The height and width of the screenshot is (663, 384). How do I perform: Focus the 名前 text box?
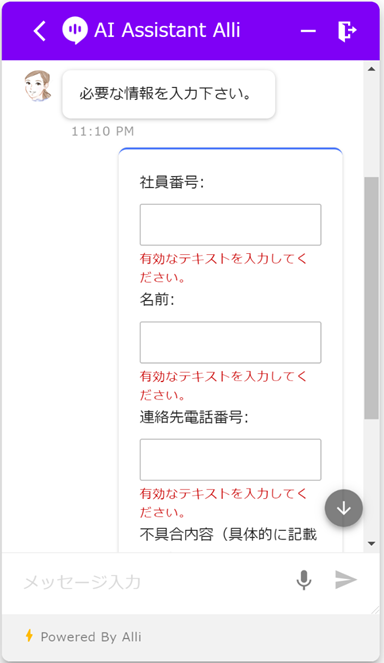230,342
